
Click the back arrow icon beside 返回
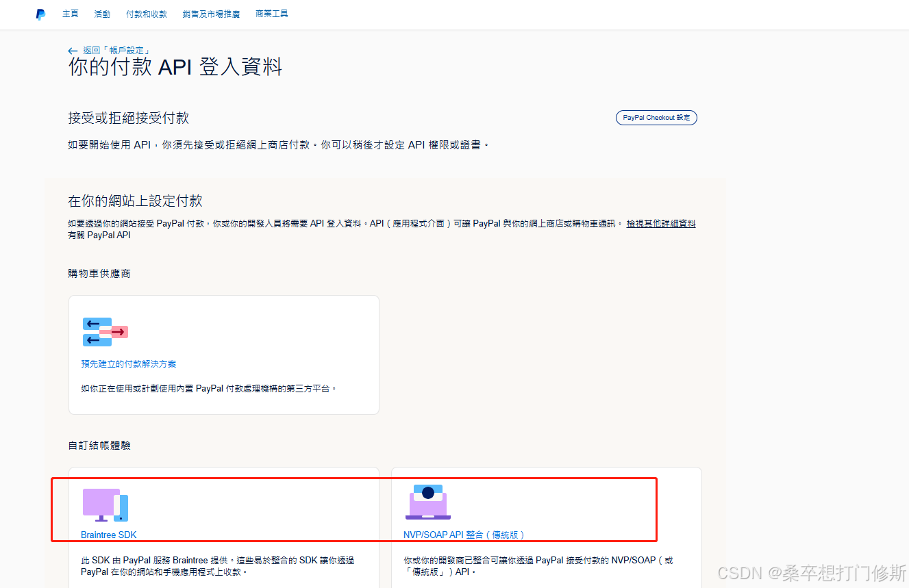(73, 51)
